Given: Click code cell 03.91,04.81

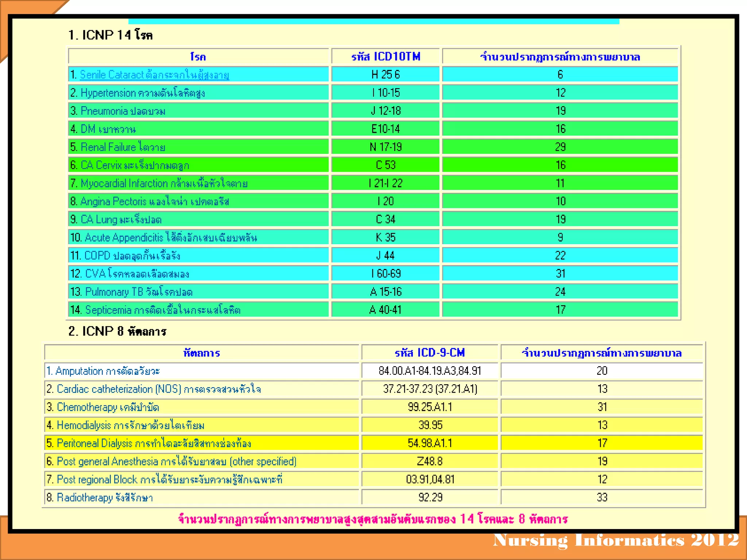Looking at the screenshot, I should 430,479.
